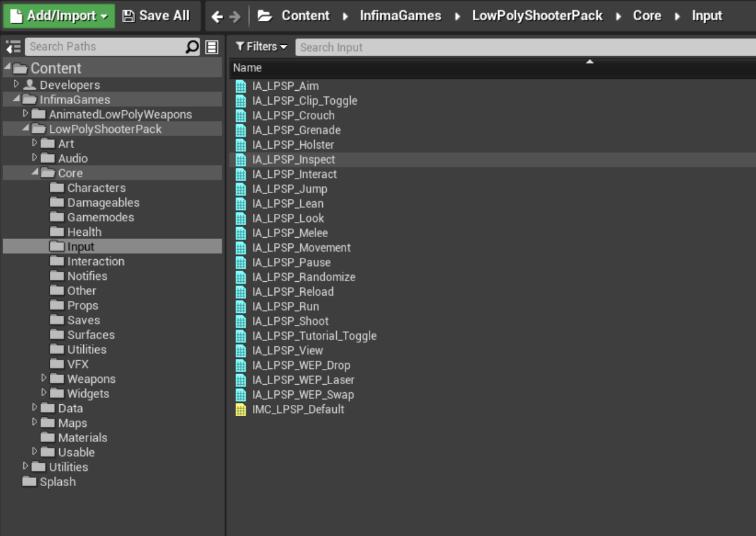Toggle the sources panel tree icon

click(13, 47)
